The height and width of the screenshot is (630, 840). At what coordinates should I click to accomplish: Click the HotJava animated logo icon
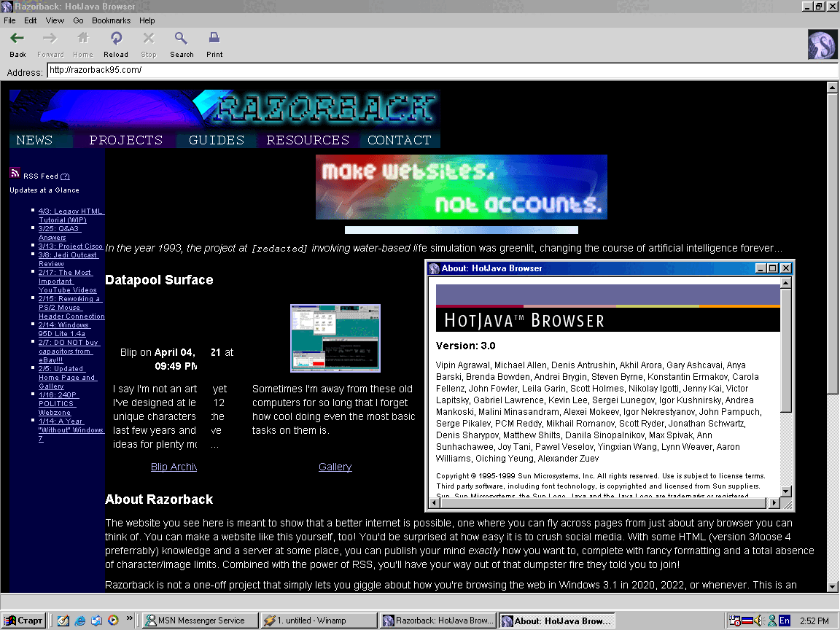tap(822, 44)
